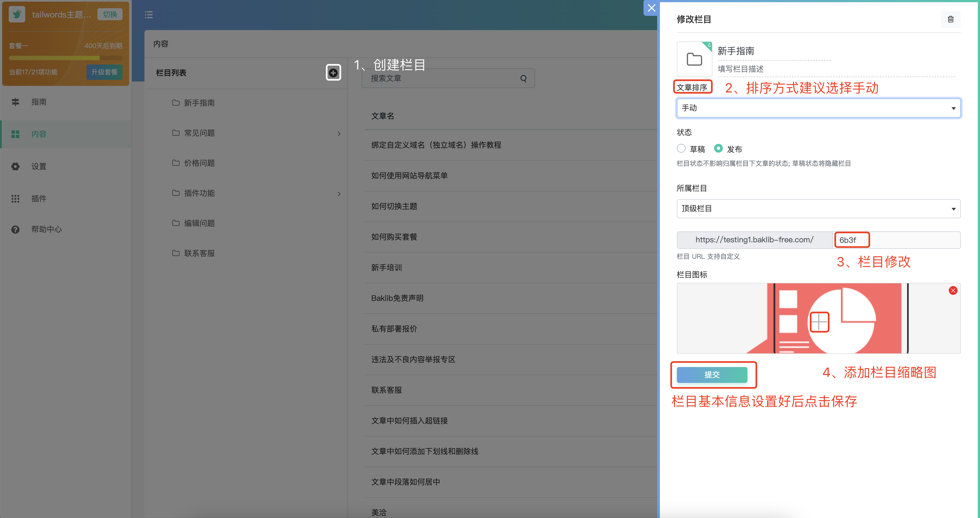Click the 设置 gear icon

[x=15, y=167]
